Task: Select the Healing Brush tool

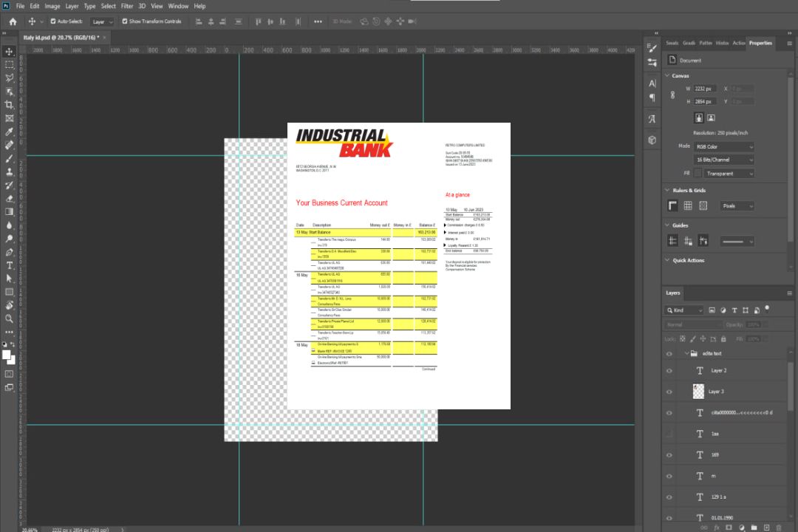Action: point(9,145)
